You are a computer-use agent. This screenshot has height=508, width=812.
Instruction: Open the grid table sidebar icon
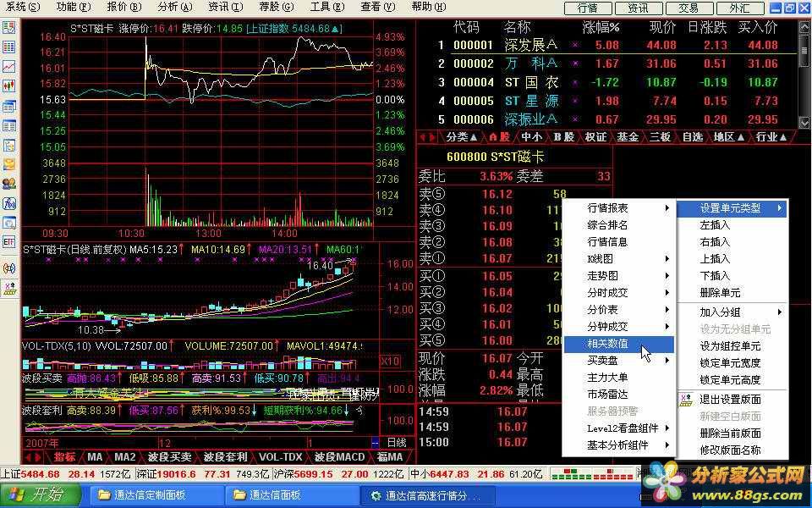coord(8,47)
